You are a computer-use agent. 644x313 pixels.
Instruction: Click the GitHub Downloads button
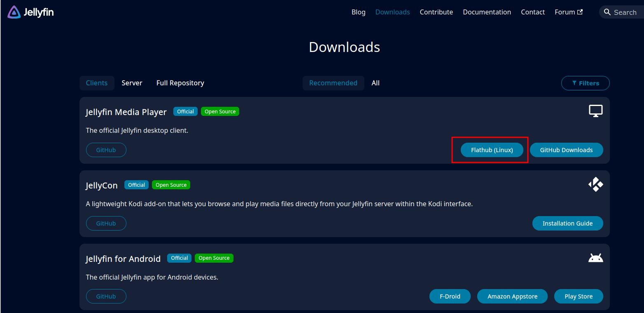[566, 150]
